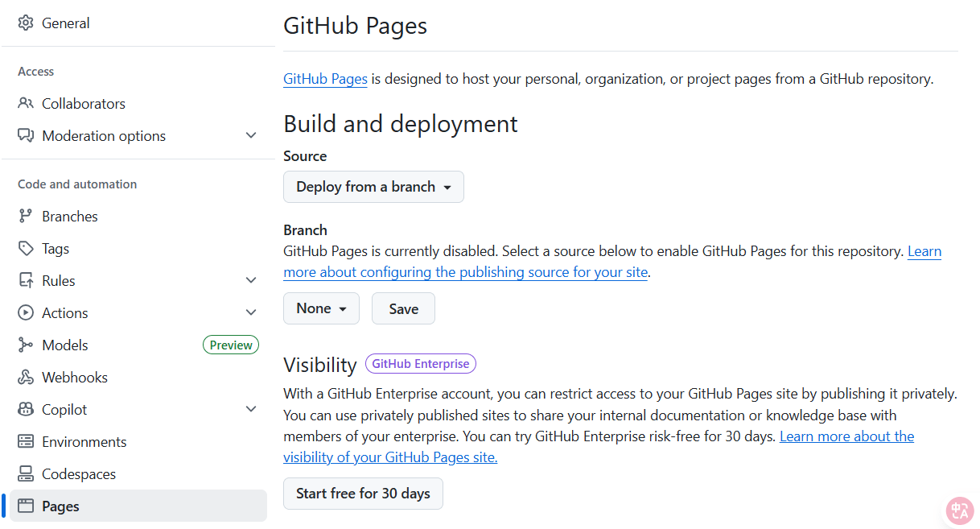Open the None branch dropdown
The image size is (980, 529).
[321, 308]
